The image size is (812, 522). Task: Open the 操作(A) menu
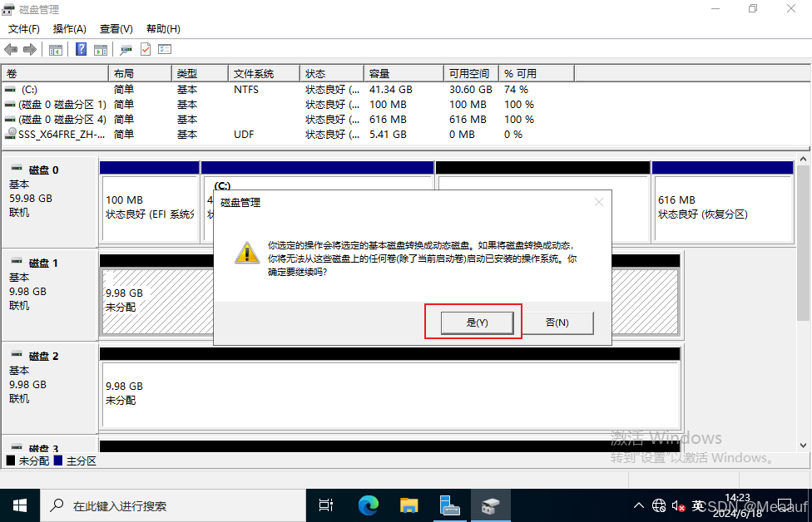tap(69, 29)
